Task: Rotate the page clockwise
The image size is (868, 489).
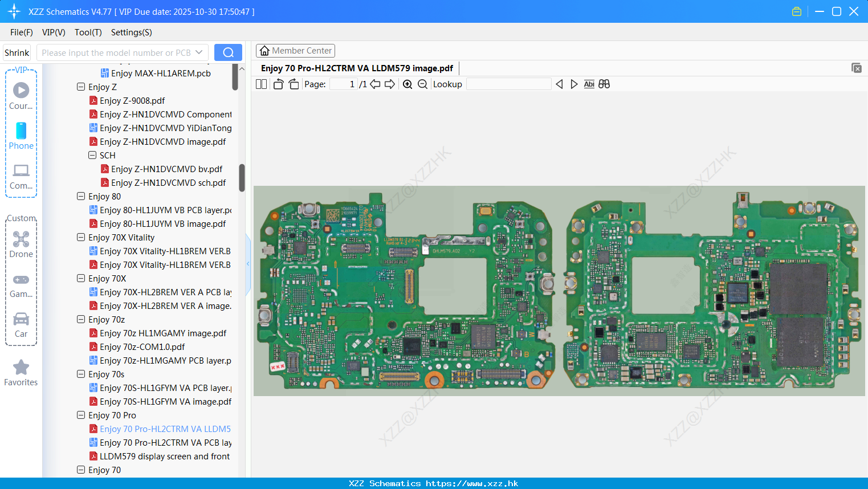Action: 294,84
